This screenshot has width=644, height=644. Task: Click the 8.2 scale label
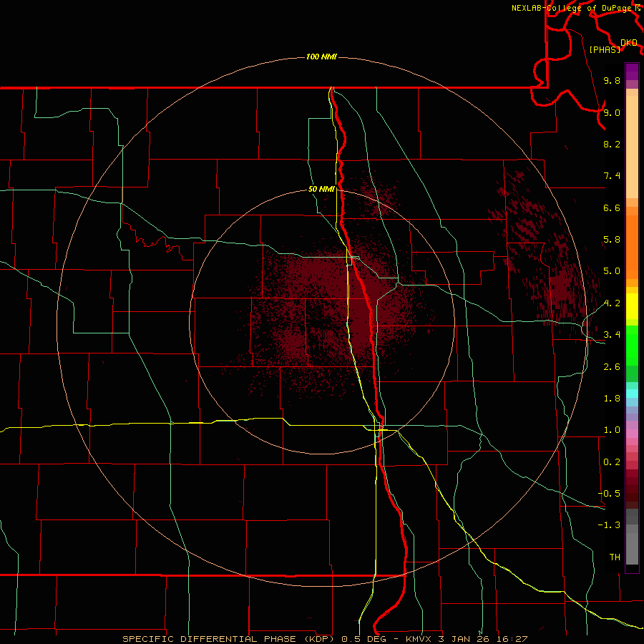(612, 144)
